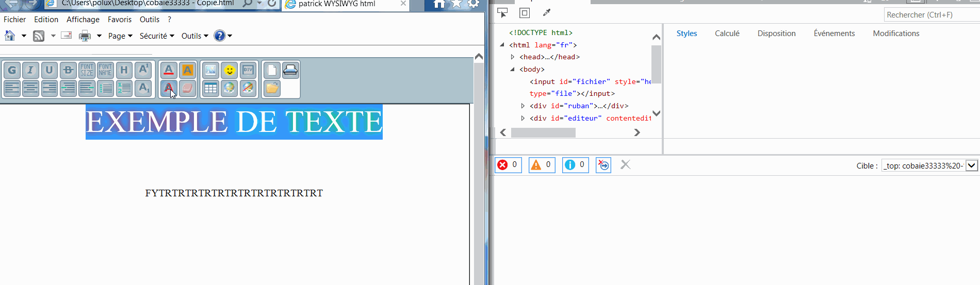Insert a smiley emoticon
The width and height of the screenshot is (980, 285).
(230, 70)
